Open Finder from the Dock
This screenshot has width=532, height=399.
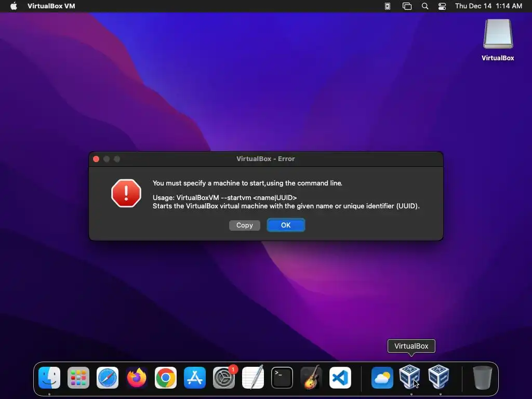coord(49,378)
